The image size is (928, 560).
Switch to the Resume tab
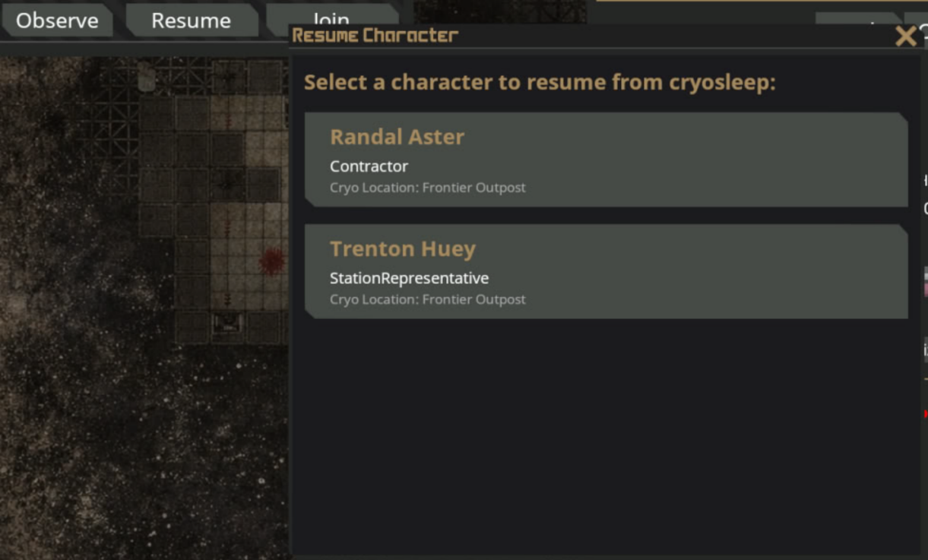click(191, 21)
